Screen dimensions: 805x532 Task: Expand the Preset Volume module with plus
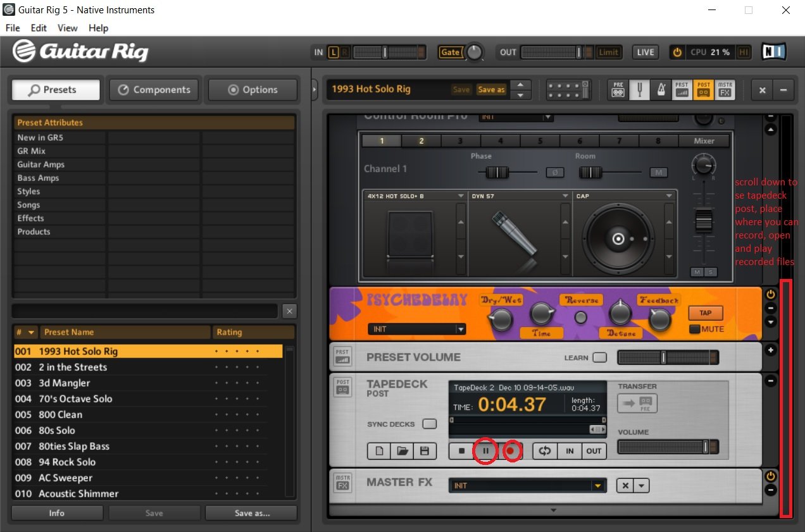click(x=771, y=349)
